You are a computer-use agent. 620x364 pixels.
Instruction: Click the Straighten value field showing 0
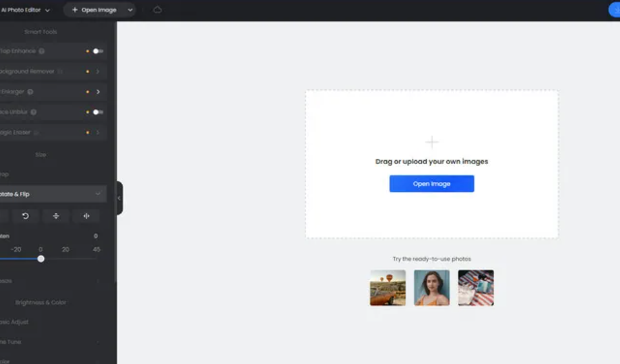(96, 236)
